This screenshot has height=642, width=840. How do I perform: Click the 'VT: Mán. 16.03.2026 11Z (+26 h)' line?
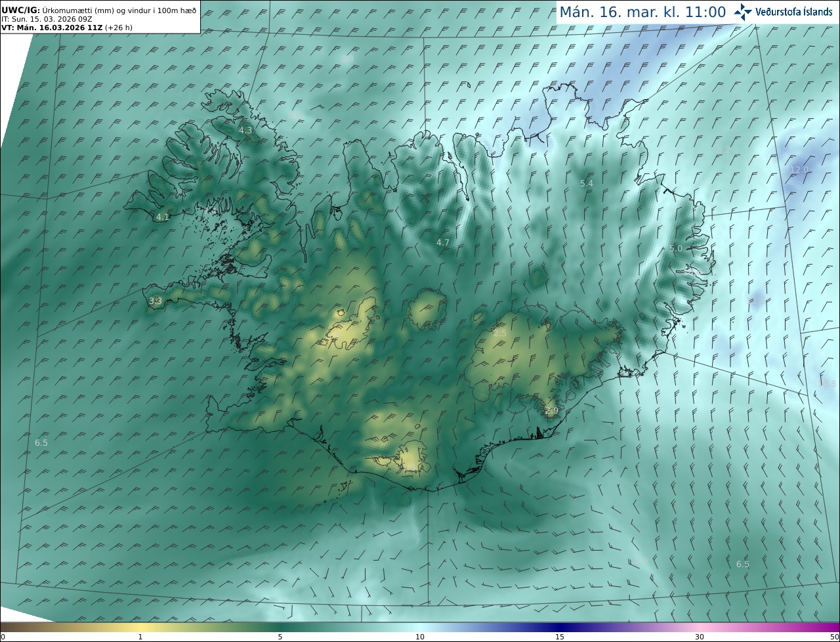[x=67, y=28]
